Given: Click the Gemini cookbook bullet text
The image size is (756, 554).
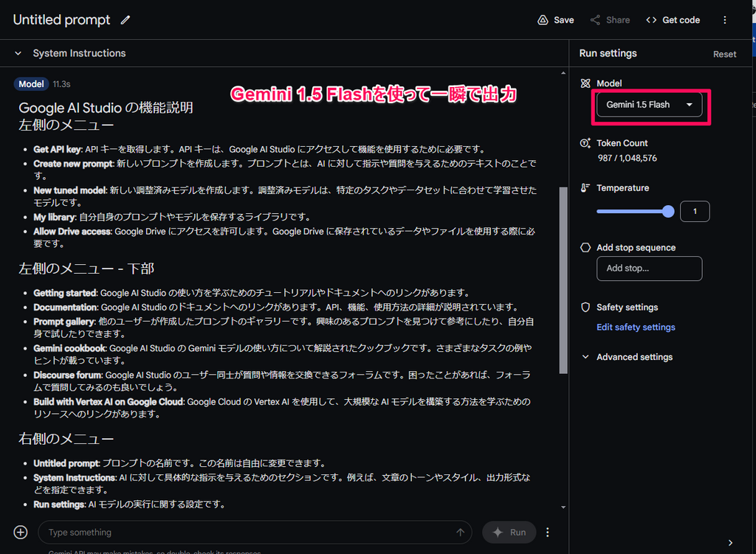Looking at the screenshot, I should pos(283,354).
